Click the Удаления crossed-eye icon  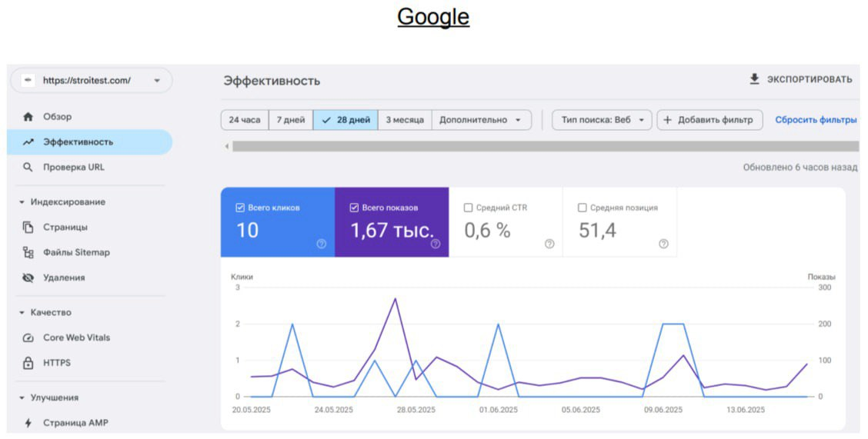click(x=28, y=278)
